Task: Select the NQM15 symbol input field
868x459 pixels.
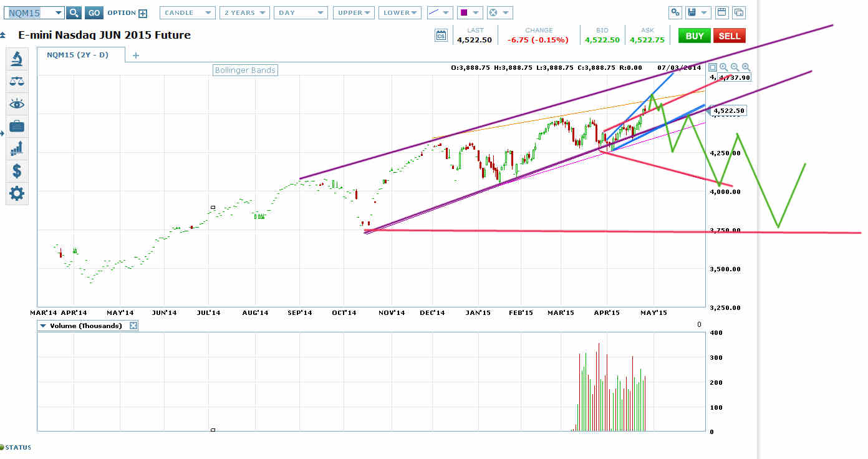Action: coord(29,12)
